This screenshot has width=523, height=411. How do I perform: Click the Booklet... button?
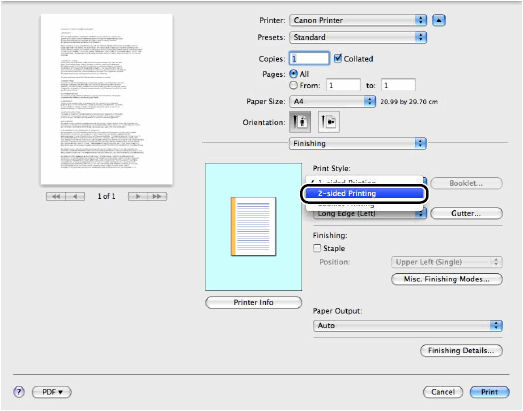pos(466,183)
